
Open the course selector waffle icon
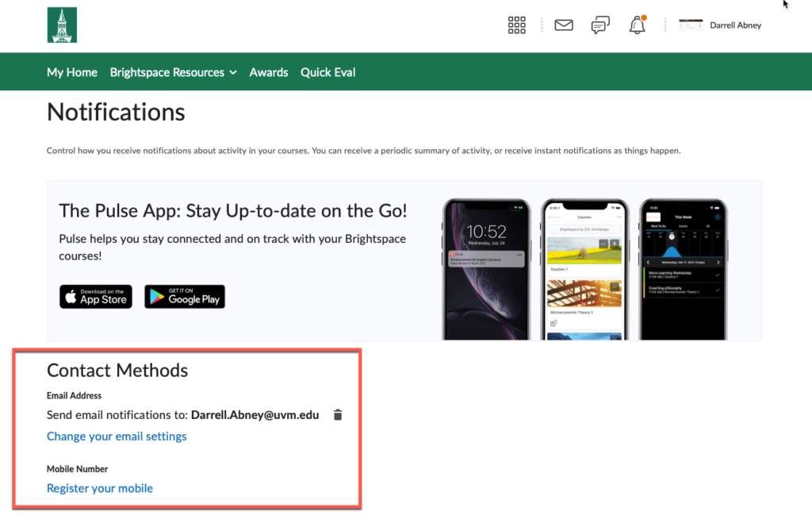click(516, 25)
